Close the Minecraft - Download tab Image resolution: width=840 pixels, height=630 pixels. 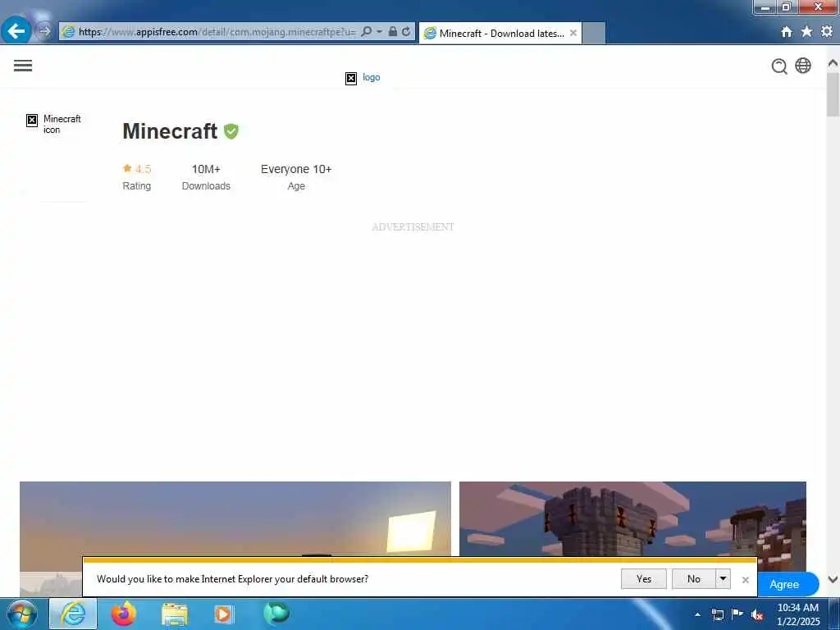pos(573,33)
